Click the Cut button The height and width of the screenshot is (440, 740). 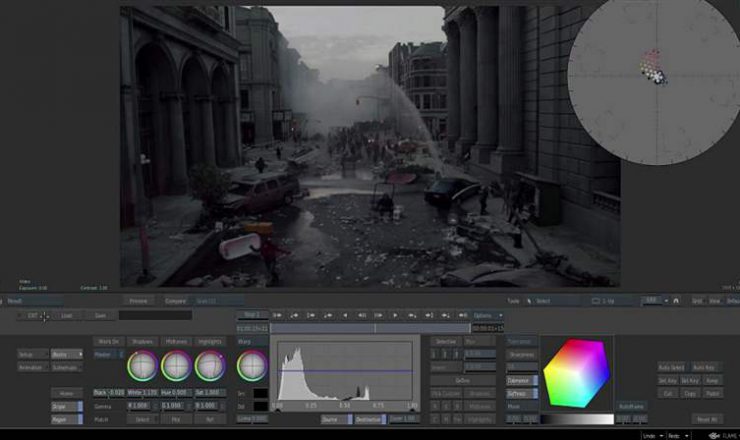tap(668, 393)
